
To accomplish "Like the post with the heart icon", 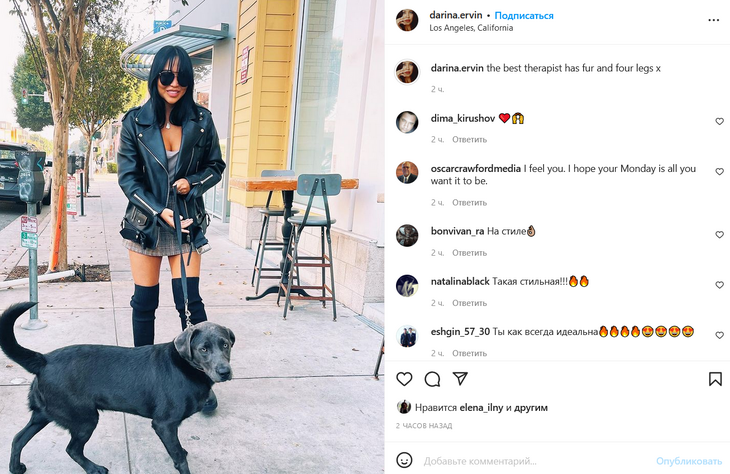I will coord(404,379).
